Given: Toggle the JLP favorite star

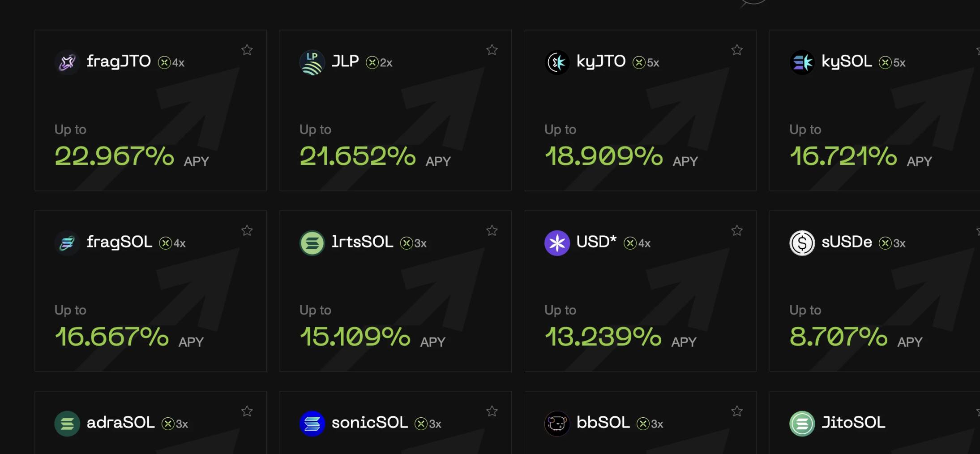Looking at the screenshot, I should (x=492, y=50).
